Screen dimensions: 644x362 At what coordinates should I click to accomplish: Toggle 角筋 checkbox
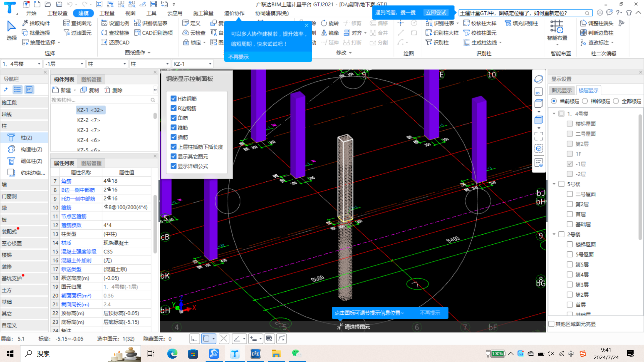tap(173, 118)
